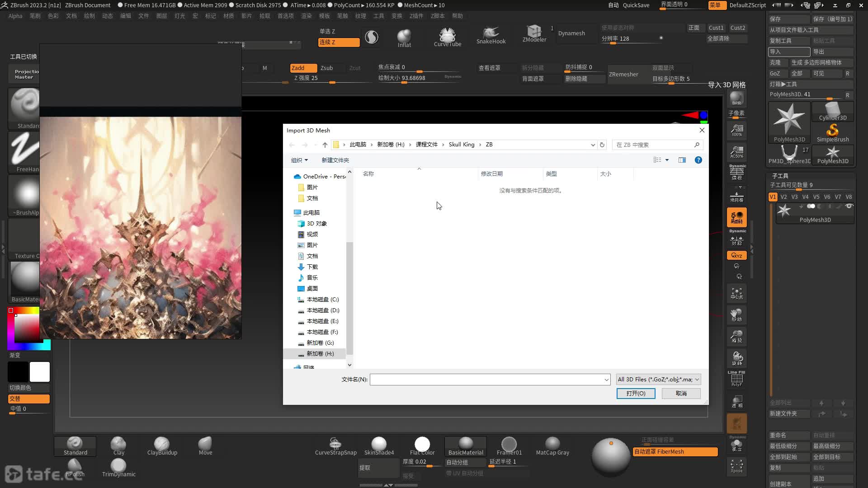Select 此电脑 in the folder tree
Viewport: 868px width, 488px height.
tap(311, 212)
